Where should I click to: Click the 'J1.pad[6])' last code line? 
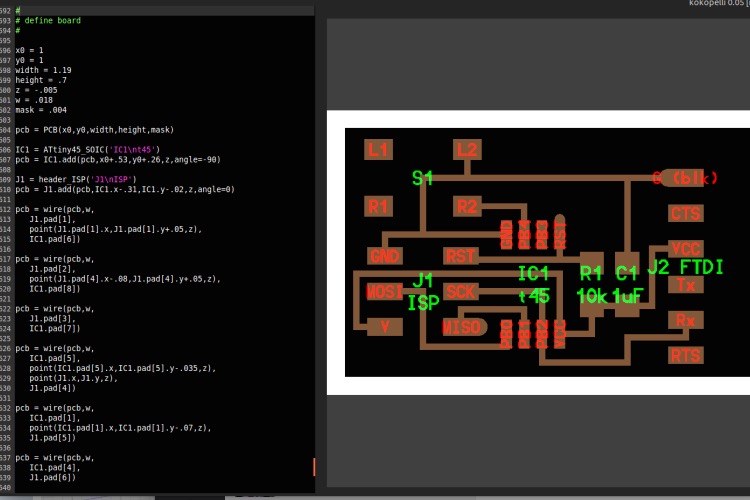(53, 478)
